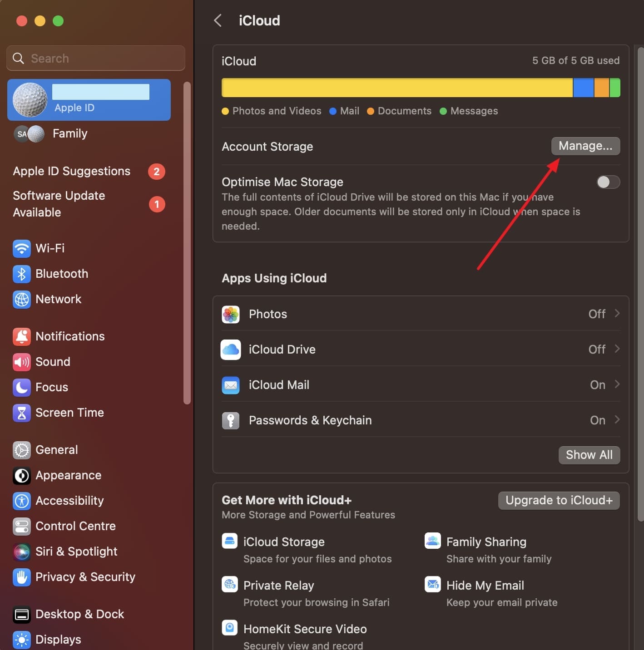This screenshot has height=650, width=644.
Task: Click the 'Apps Using iCloud' heading
Action: [x=274, y=278]
